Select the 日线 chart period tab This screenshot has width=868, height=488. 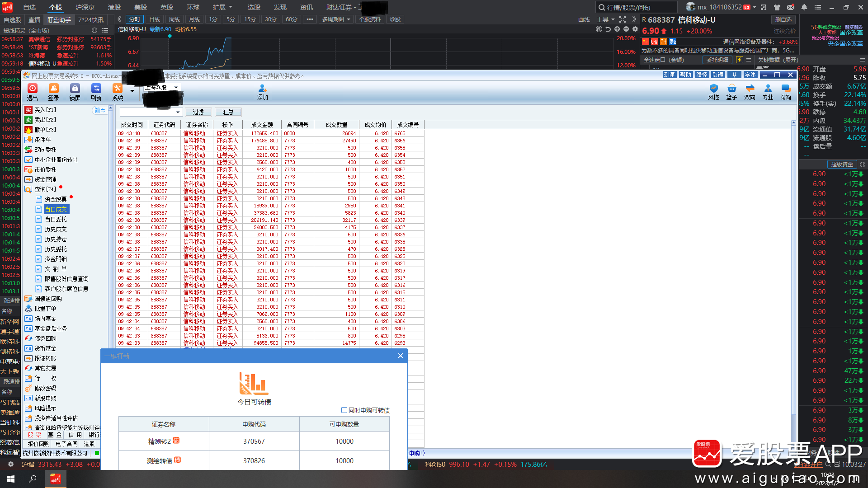(x=155, y=19)
